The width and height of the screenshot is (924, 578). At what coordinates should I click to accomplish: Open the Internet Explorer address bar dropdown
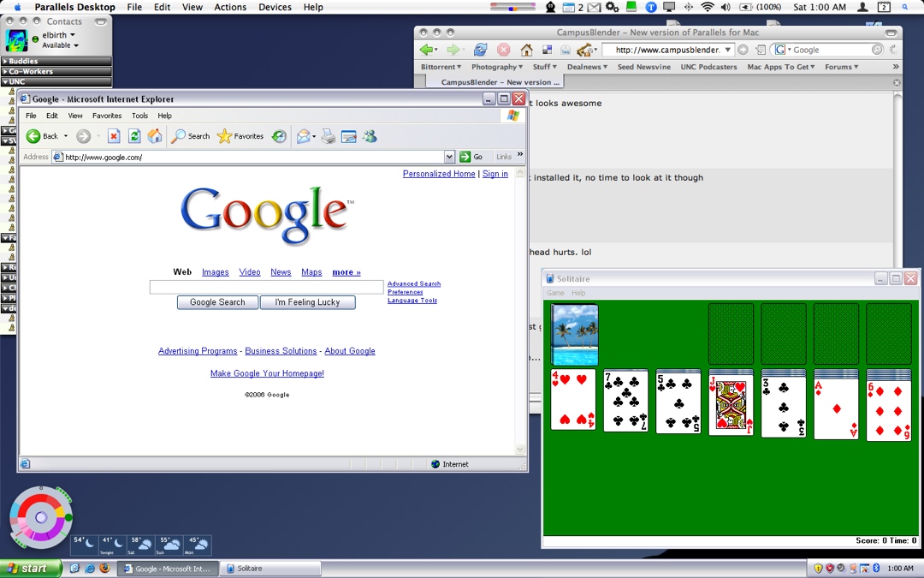point(450,157)
